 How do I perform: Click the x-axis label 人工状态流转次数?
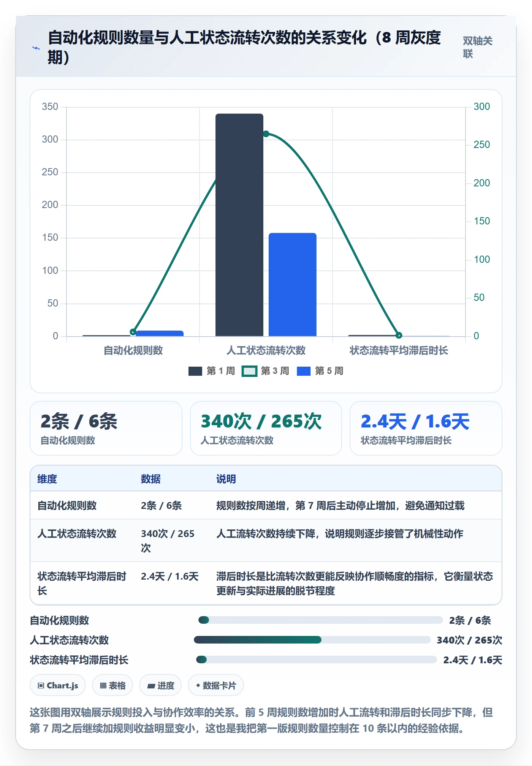click(266, 350)
